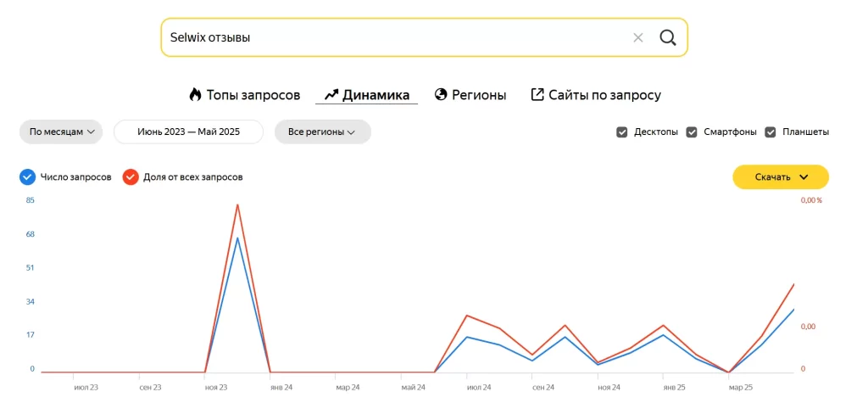Expand the По месяцам grouping dropdown

coord(61,132)
